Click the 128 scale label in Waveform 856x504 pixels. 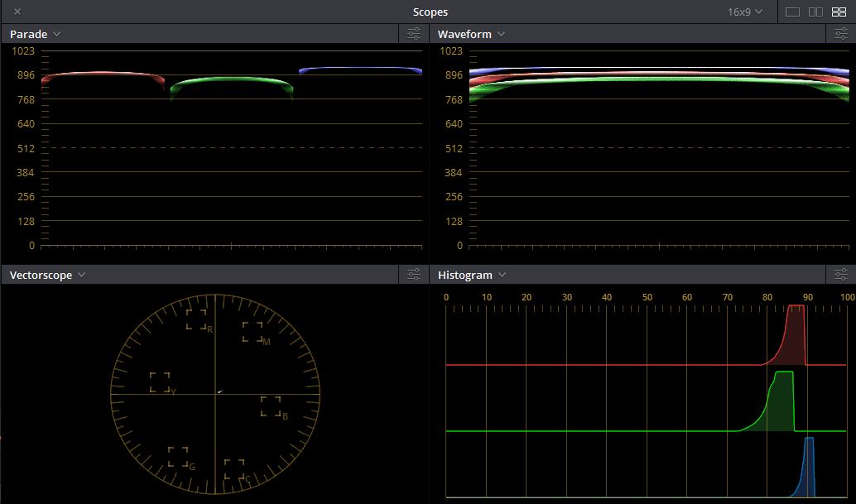454,222
